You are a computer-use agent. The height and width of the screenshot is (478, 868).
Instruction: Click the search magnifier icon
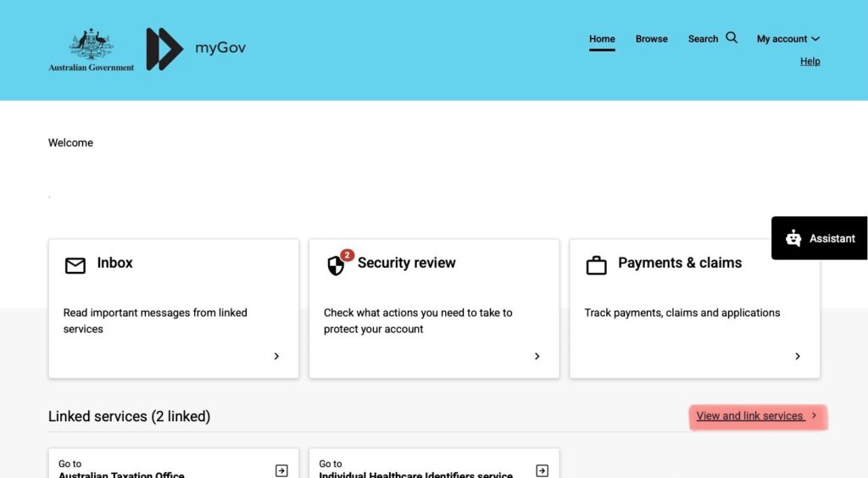point(732,37)
